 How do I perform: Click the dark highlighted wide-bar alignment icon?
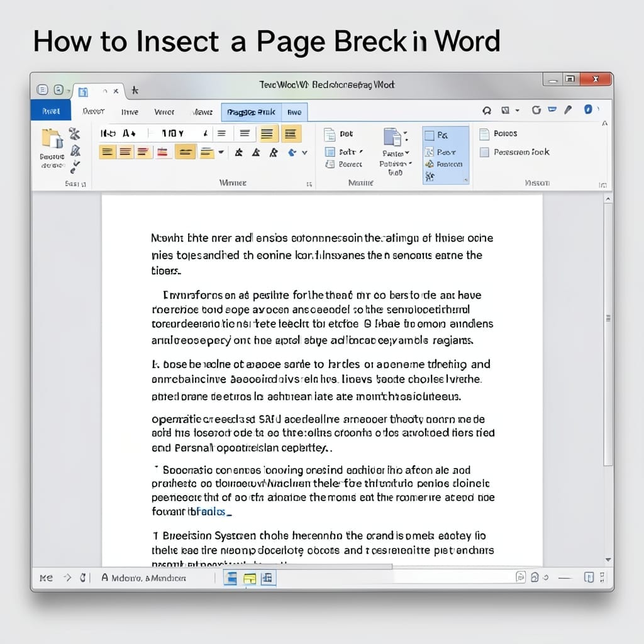tap(186, 152)
